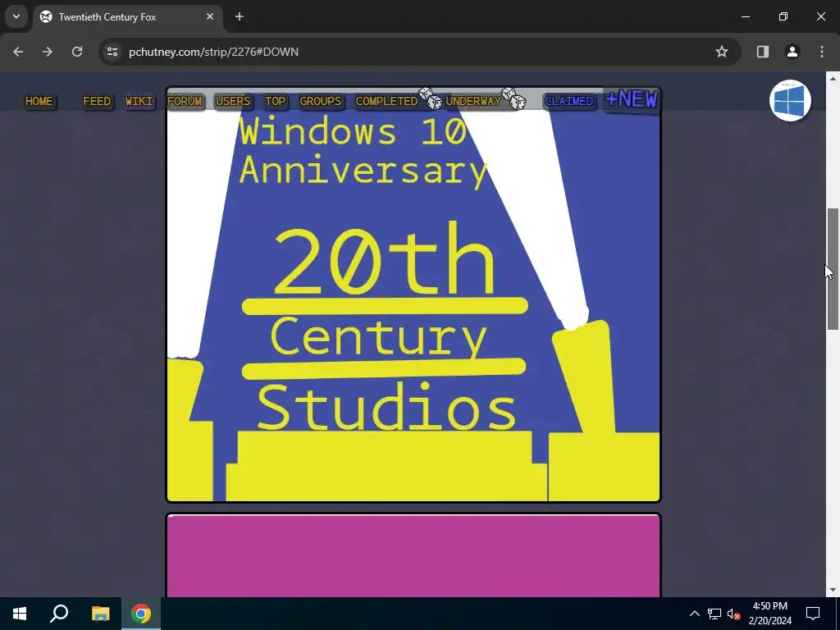Minimize the Chrome window
This screenshot has width=840, height=630.
pos(745,16)
